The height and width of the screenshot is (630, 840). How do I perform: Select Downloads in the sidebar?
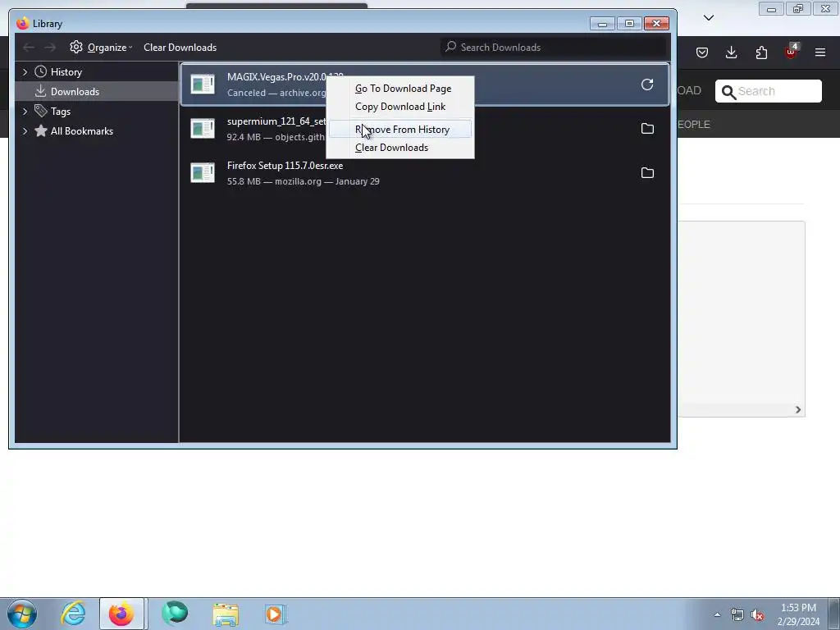tap(75, 92)
